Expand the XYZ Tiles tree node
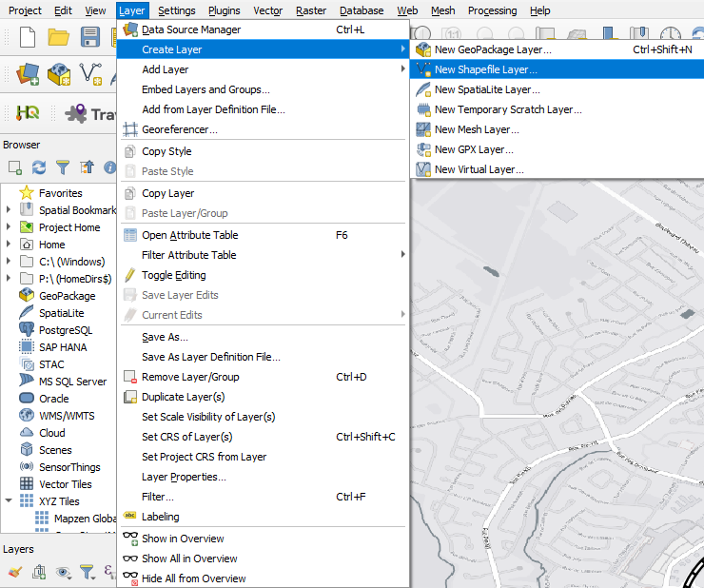The width and height of the screenshot is (704, 588). pyautogui.click(x=9, y=501)
